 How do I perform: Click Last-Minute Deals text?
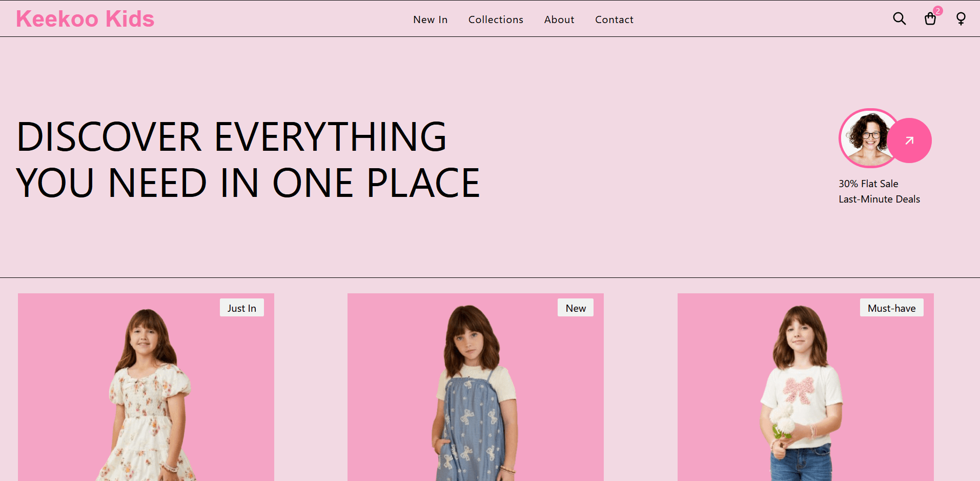(880, 199)
